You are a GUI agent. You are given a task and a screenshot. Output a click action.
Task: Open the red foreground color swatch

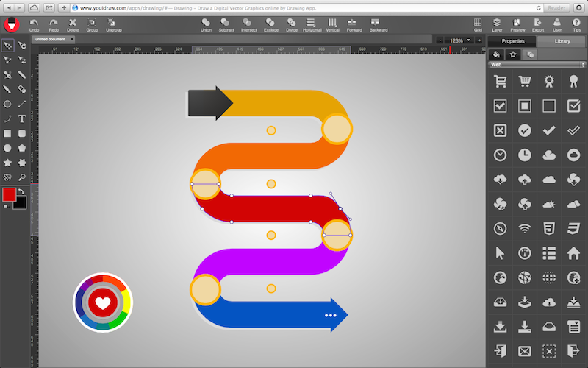9,195
